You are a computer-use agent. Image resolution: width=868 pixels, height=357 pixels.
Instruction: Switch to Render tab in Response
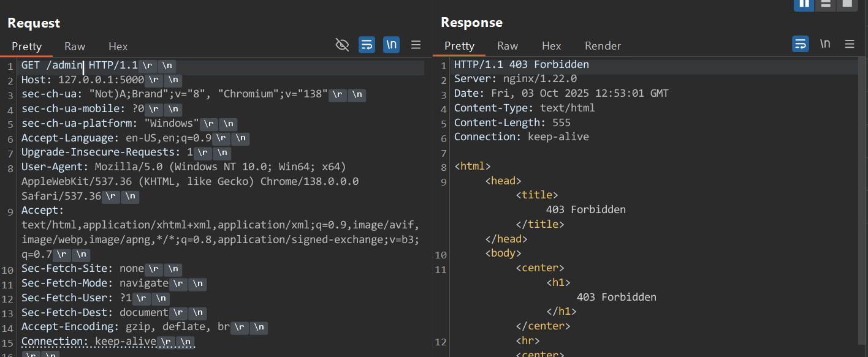click(x=603, y=46)
